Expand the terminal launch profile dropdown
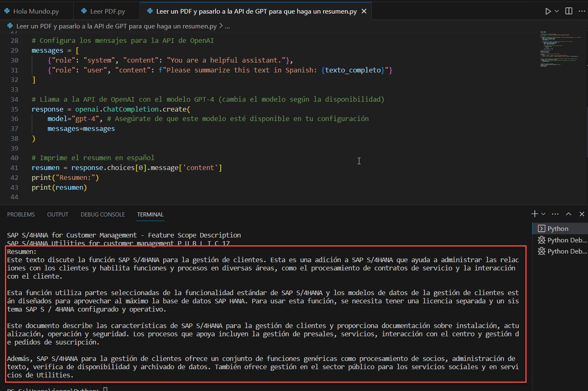Image resolution: width=588 pixels, height=391 pixels. point(543,214)
